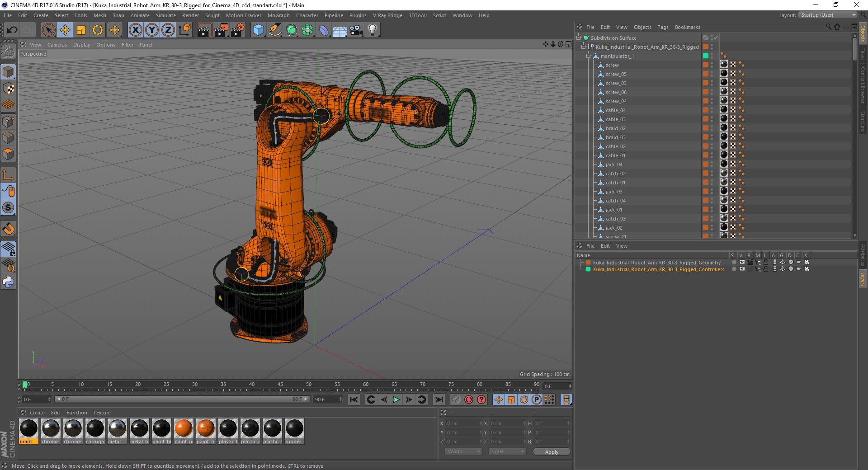Toggle visibility of Rigged_Geometry layer
Image resolution: width=868 pixels, height=470 pixels.
click(742, 262)
